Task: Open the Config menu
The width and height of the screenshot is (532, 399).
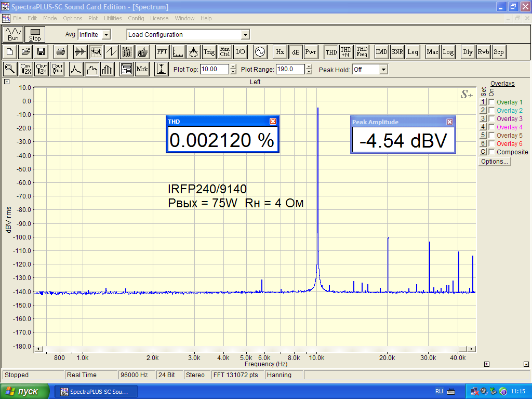Action: coord(136,18)
